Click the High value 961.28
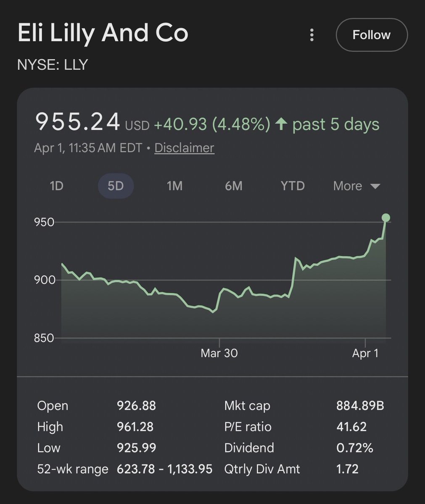425x504 pixels. coord(135,427)
